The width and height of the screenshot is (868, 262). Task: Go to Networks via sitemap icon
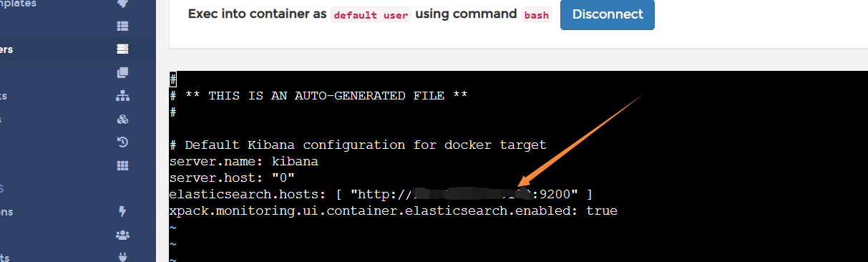pos(122,96)
